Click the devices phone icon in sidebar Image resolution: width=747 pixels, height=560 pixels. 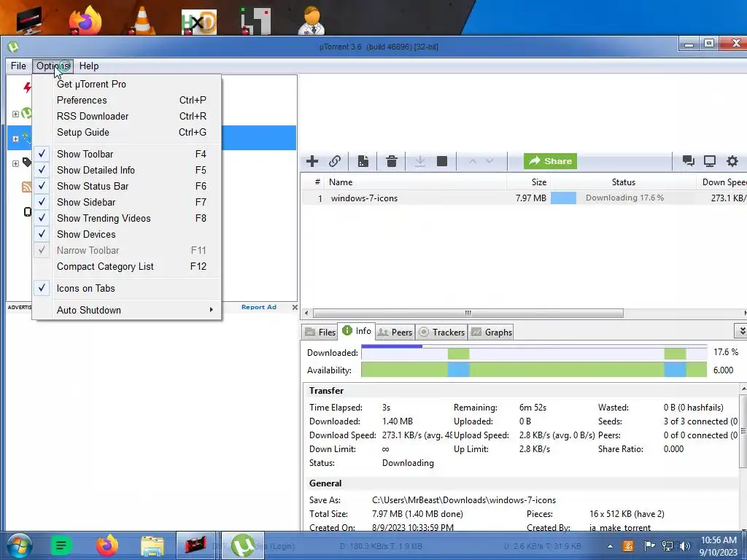tap(28, 211)
